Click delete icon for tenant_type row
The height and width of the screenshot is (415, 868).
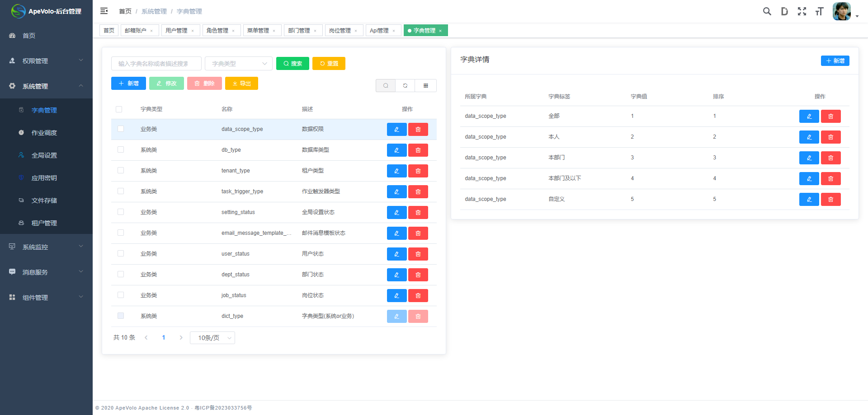tap(418, 171)
